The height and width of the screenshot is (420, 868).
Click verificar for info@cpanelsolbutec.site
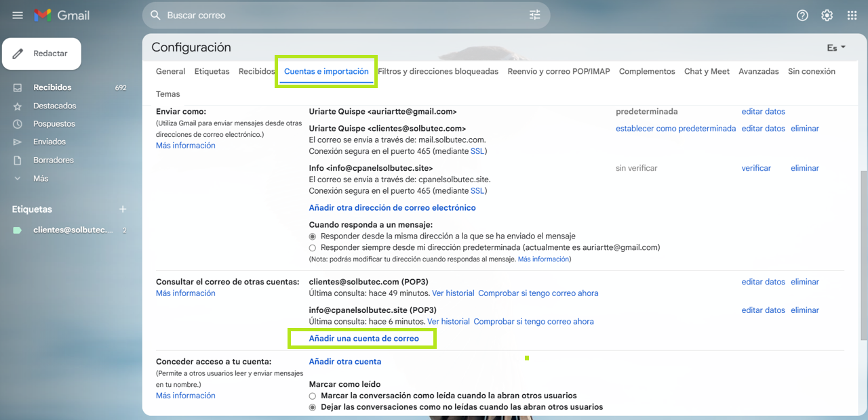pos(756,168)
